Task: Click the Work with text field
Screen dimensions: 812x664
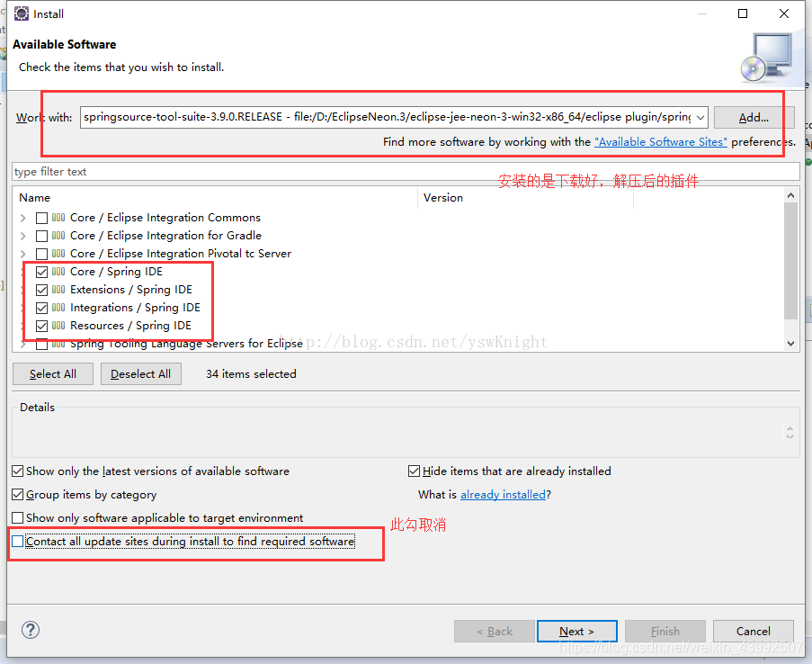Action: click(388, 117)
